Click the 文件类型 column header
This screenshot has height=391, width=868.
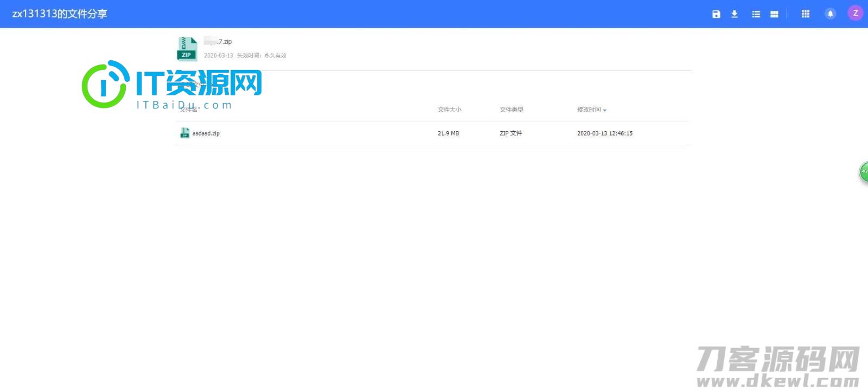[512, 110]
